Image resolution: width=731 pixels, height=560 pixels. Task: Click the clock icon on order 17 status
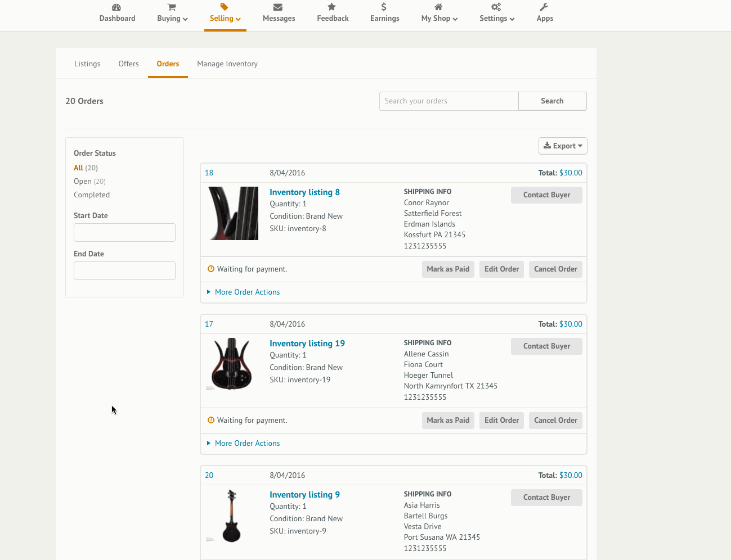[211, 420]
